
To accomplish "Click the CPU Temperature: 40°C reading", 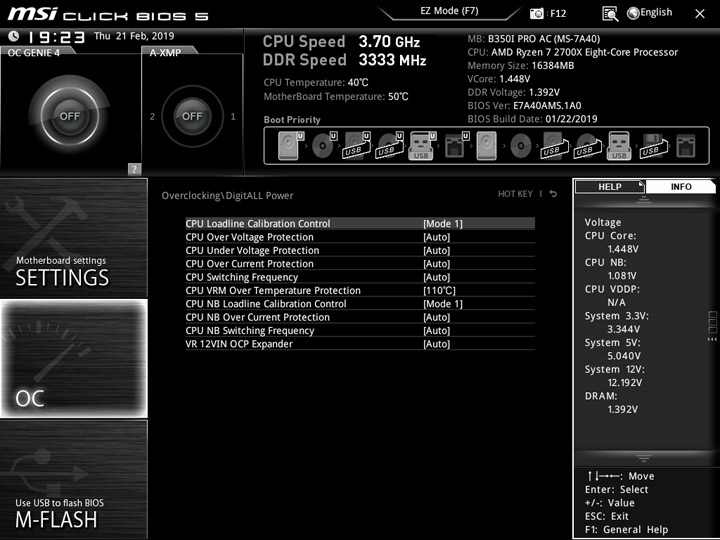I will tap(316, 83).
